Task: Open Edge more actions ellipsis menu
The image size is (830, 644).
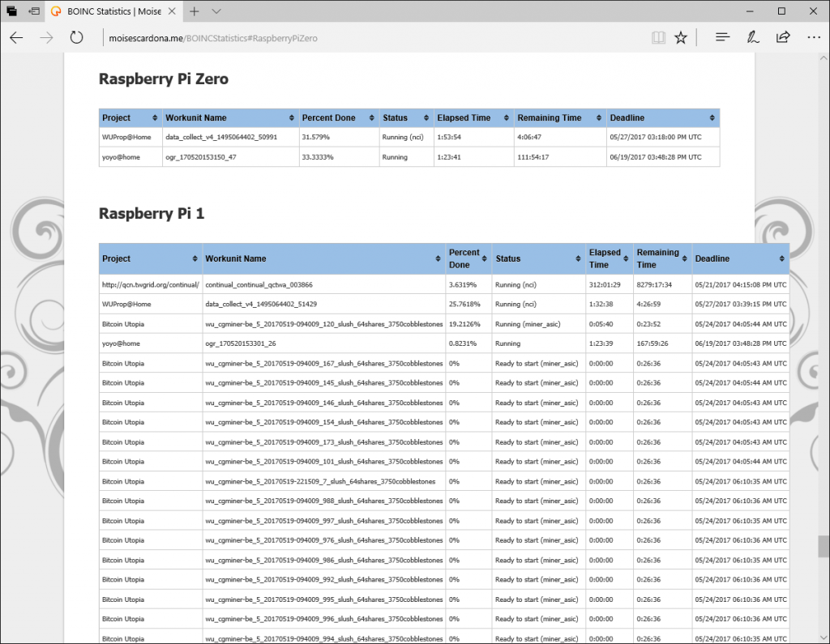Action: pos(814,37)
